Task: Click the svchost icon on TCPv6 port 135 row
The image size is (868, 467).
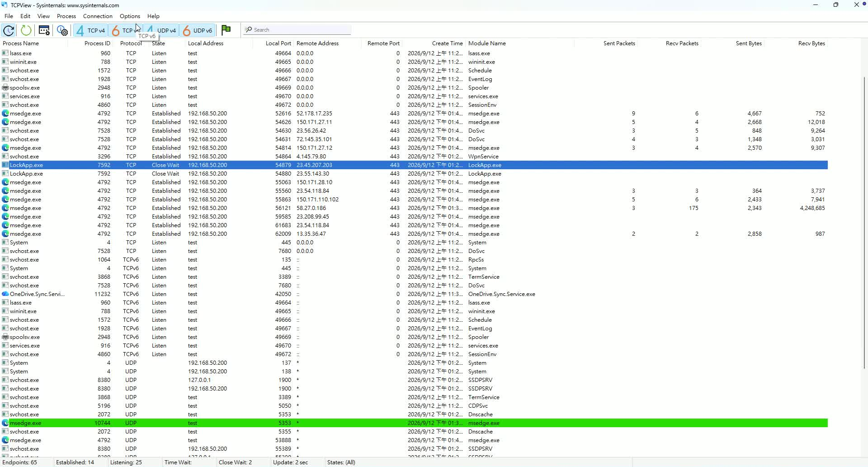Action: click(5, 260)
